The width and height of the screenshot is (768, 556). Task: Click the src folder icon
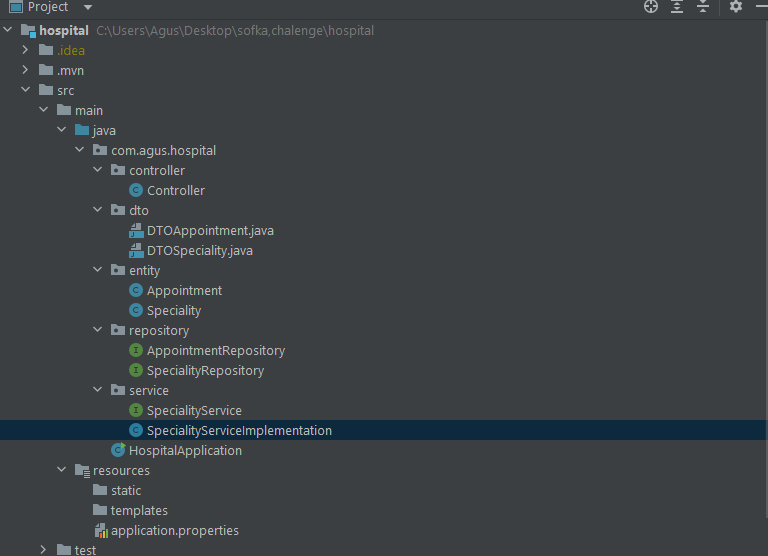coord(46,90)
